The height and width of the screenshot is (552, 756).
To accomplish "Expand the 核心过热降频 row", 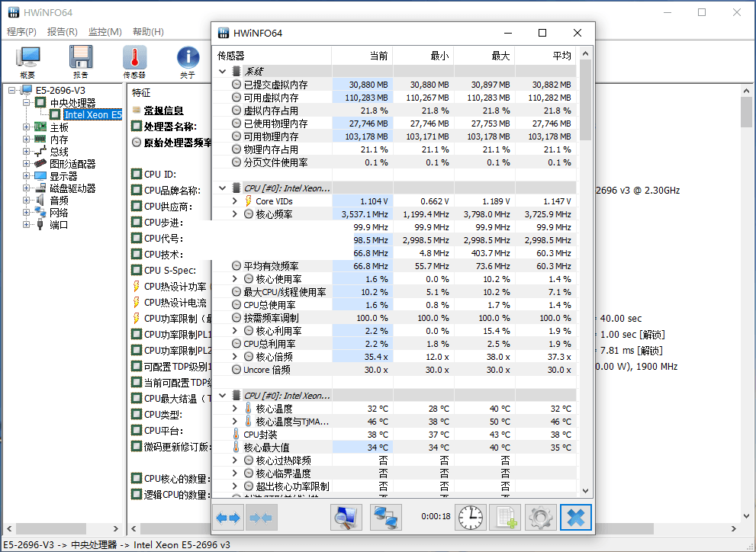I will 235,460.
